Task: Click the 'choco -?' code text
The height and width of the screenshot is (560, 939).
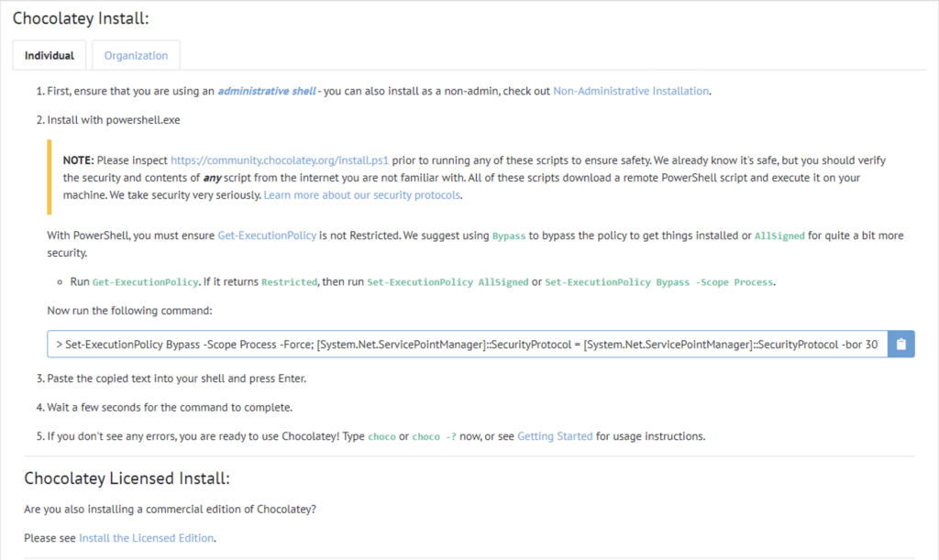Action: 434,437
